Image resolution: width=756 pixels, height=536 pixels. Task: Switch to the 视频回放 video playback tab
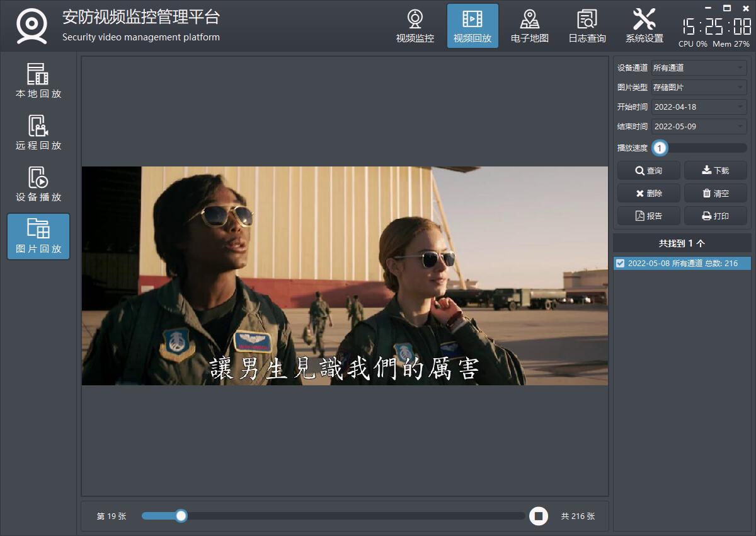(x=472, y=26)
